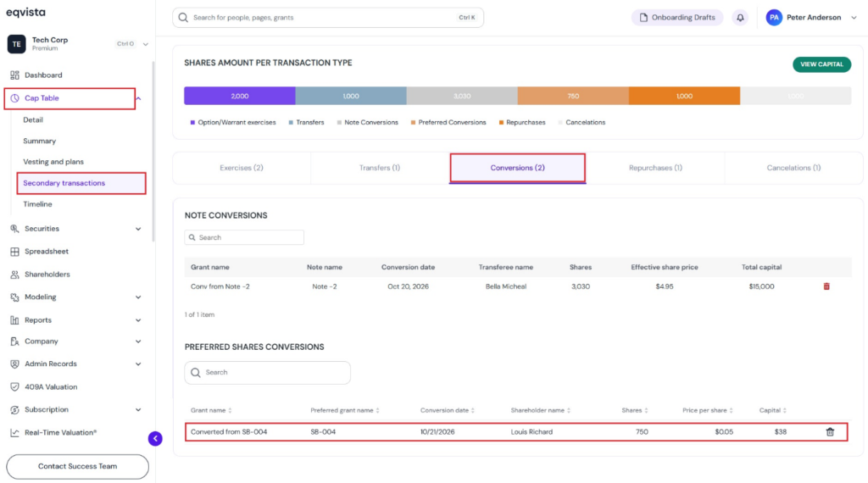Viewport: 868px width, 483px height.
Task: Click the Modeling sidebar icon
Action: click(x=15, y=297)
